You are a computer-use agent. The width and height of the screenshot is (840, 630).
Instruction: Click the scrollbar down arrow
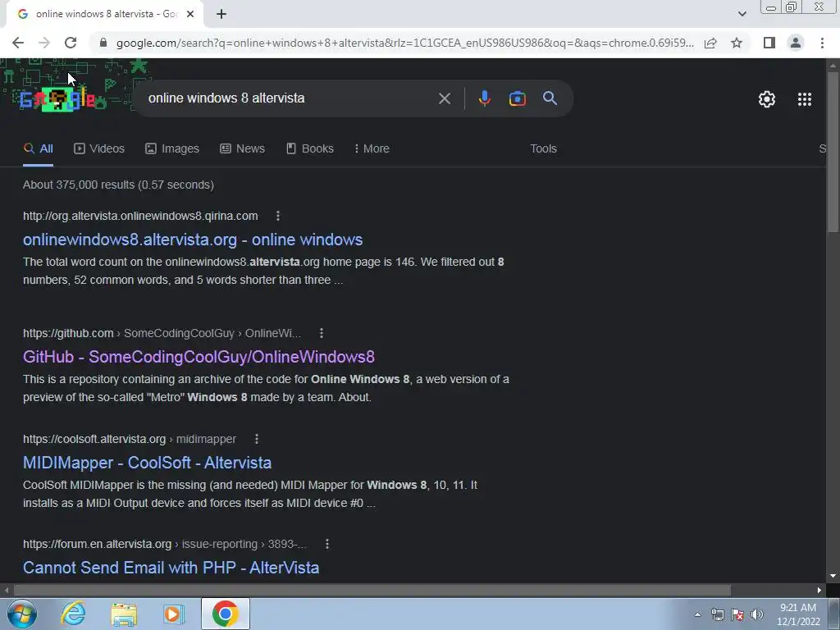[833, 577]
